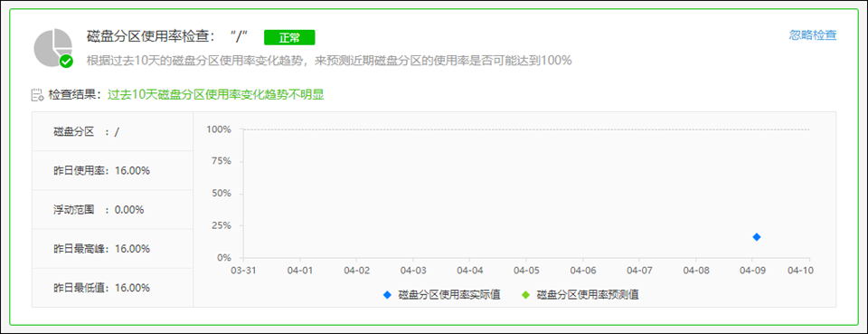The image size is (868, 334).
Task: Click the 03-31 date label on x-axis
Action: [x=243, y=271]
